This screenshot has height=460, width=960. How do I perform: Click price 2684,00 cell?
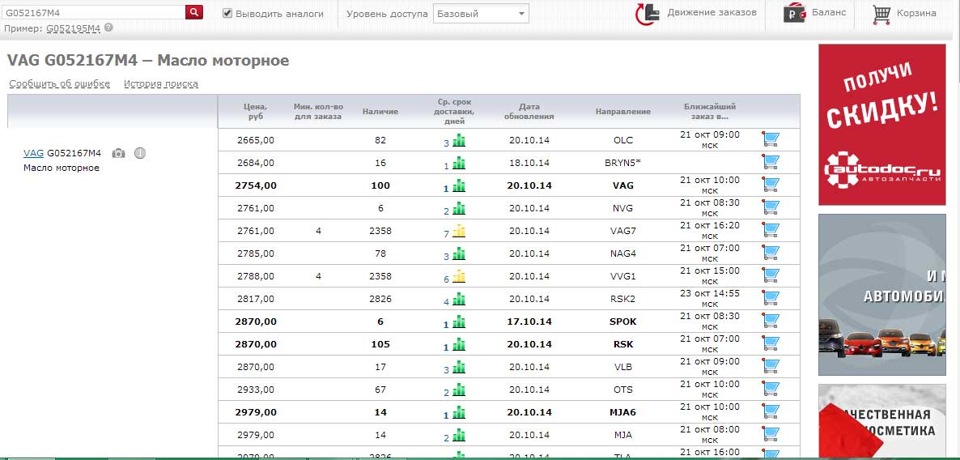[255, 163]
